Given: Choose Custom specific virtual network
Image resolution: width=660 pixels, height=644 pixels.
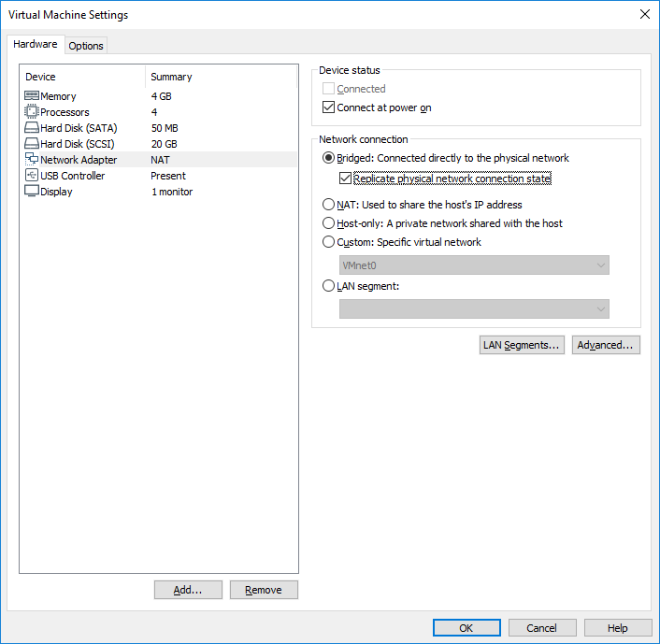Looking at the screenshot, I should [x=328, y=242].
